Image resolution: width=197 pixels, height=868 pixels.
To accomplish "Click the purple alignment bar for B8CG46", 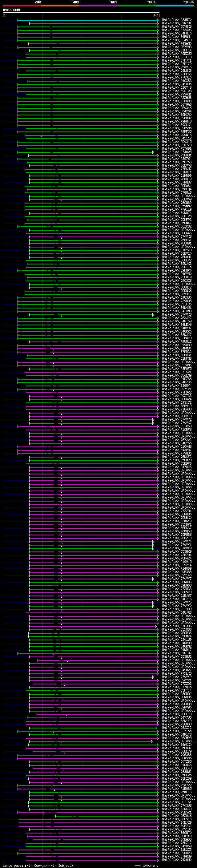I will pos(92,233).
